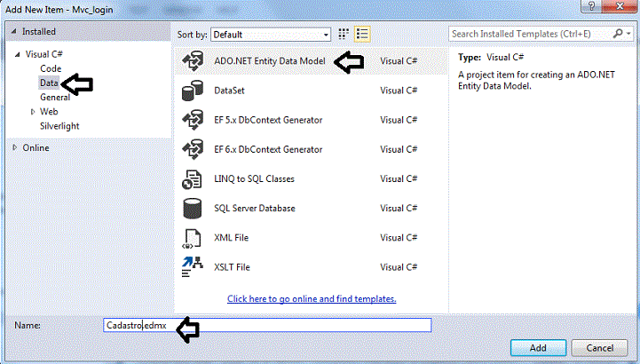Open the Sort by Default dropdown
Image resolution: width=640 pixels, height=364 pixels.
271,35
